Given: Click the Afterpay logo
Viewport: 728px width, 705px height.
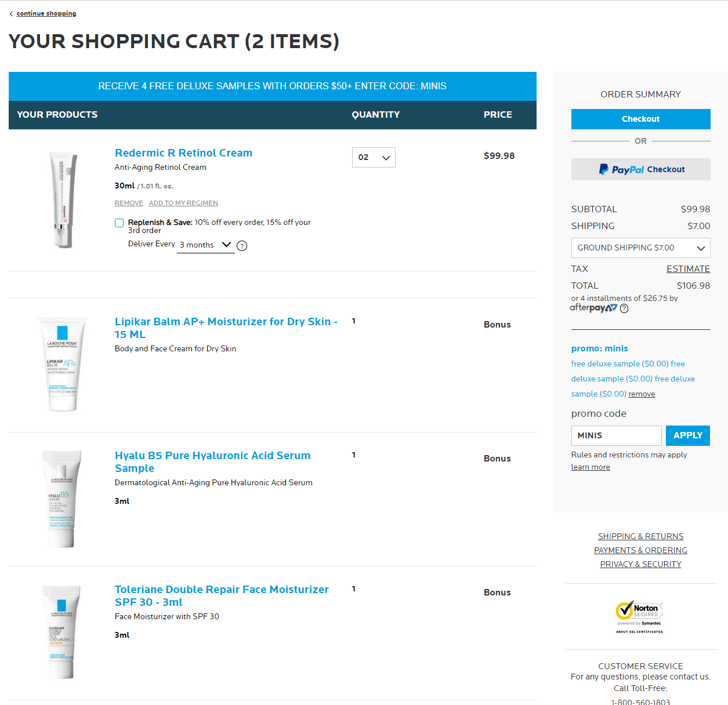Looking at the screenshot, I should 593,308.
